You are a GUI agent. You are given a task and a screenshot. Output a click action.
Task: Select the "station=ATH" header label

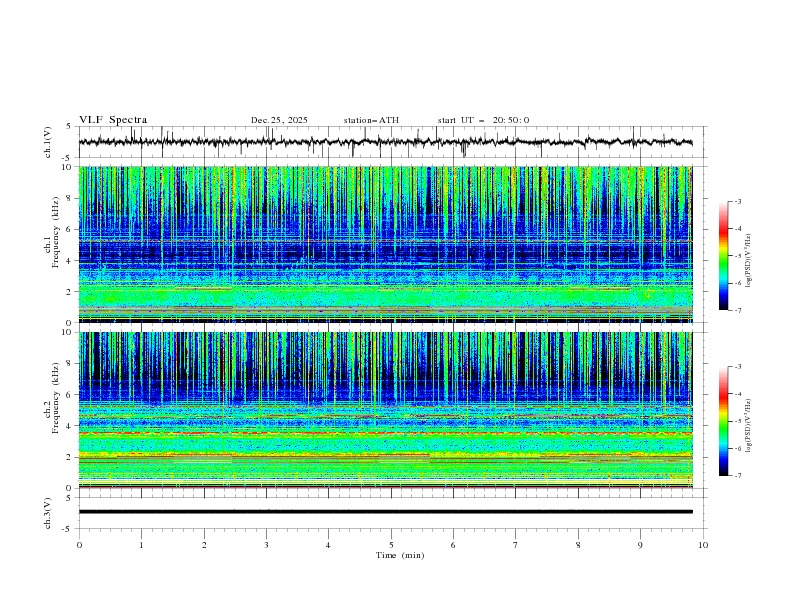point(371,120)
